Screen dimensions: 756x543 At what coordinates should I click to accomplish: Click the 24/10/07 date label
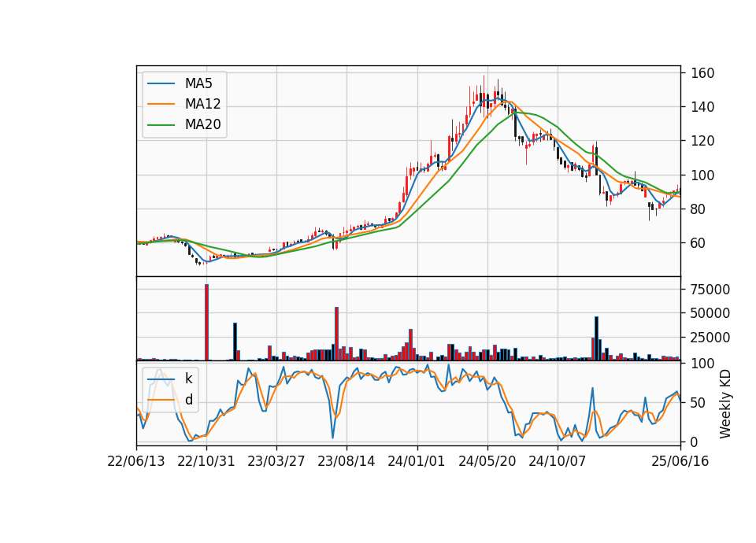[x=558, y=461]
